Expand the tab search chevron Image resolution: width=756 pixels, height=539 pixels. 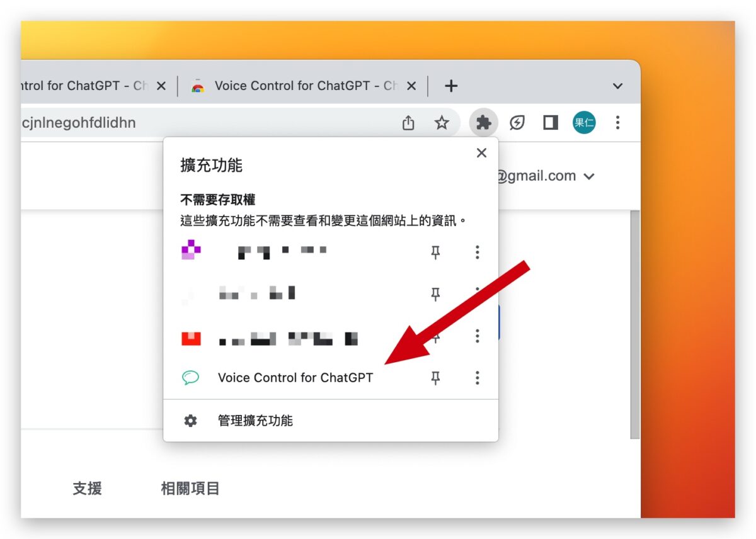click(x=617, y=86)
